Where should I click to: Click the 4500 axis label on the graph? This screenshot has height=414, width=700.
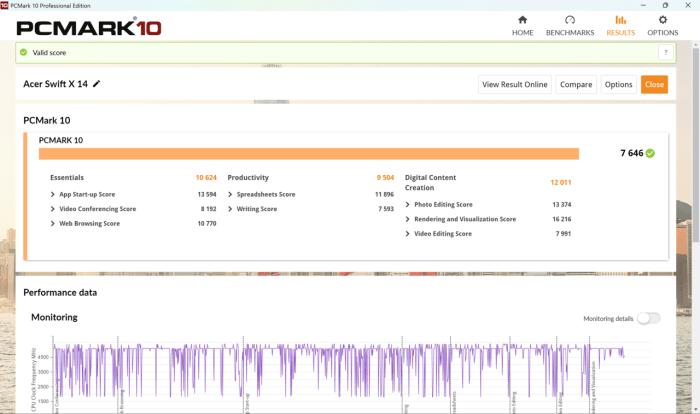(43, 357)
